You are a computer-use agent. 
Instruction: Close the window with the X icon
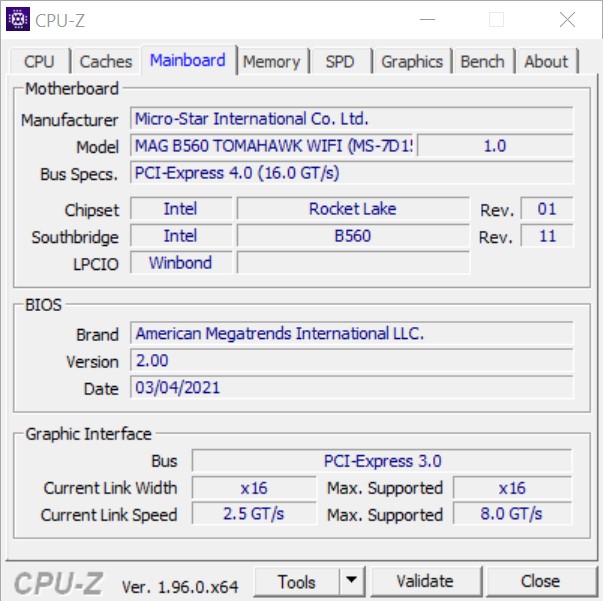coord(567,19)
